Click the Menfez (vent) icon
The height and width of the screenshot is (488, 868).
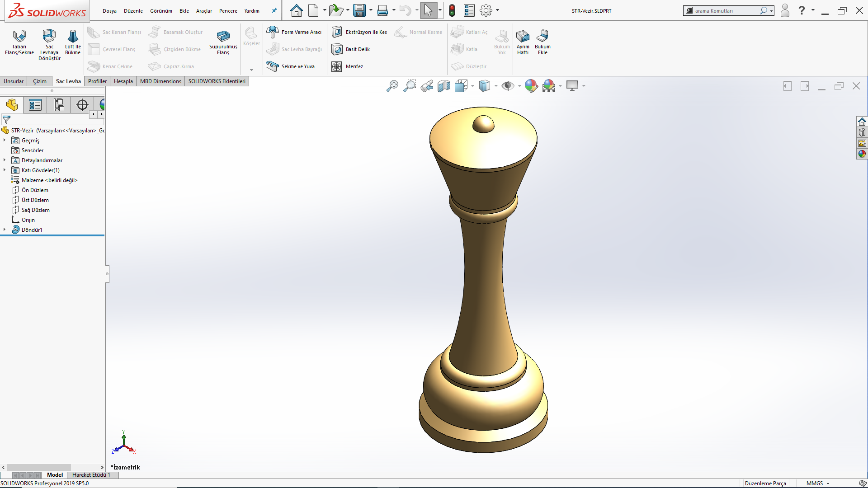click(x=337, y=66)
